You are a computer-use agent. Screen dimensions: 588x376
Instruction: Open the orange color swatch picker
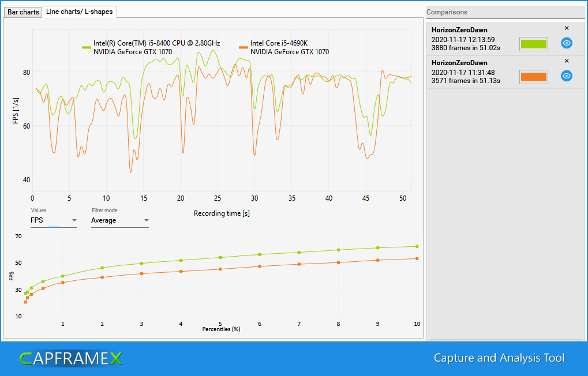click(534, 77)
